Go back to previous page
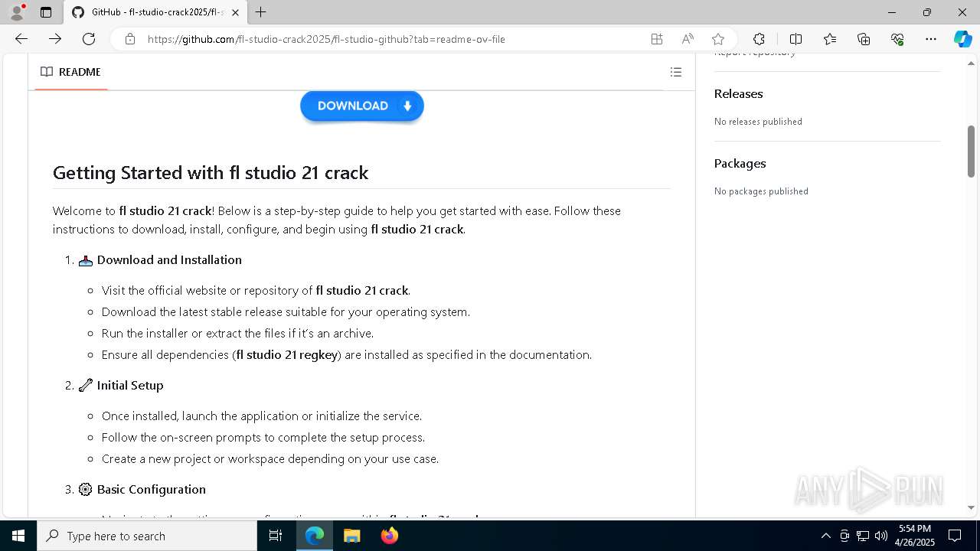Screen dimensions: 980x551 (x=21, y=39)
